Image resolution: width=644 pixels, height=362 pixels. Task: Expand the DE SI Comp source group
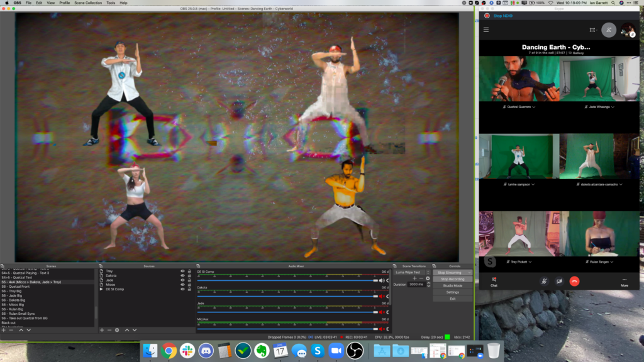tap(101, 289)
